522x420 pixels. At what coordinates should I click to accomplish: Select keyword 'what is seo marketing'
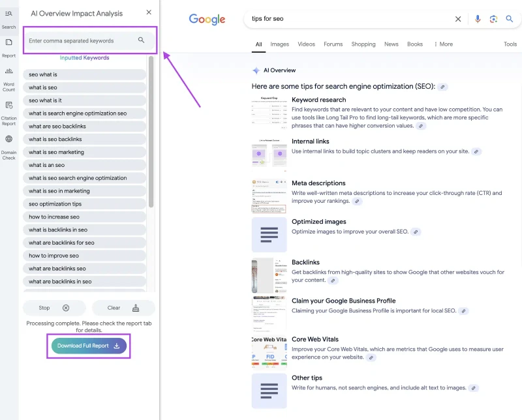84,152
